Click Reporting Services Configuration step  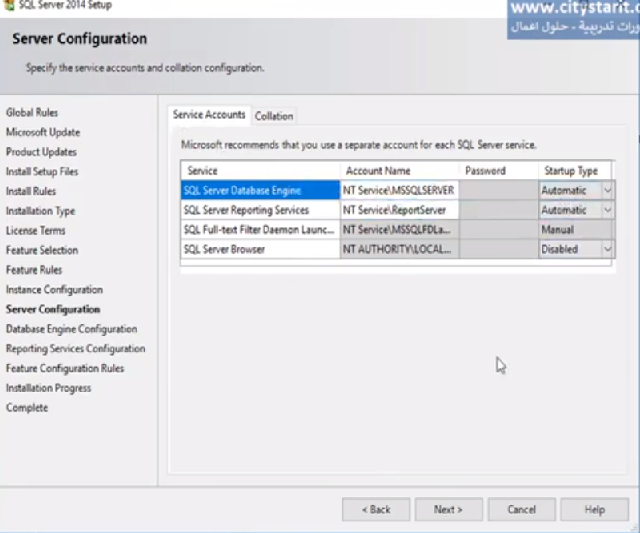76,349
